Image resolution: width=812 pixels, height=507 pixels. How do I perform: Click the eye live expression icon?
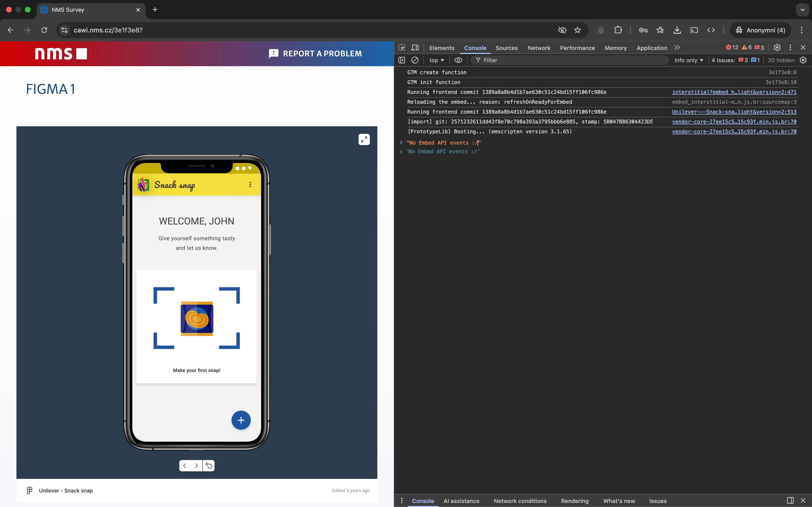(x=458, y=60)
